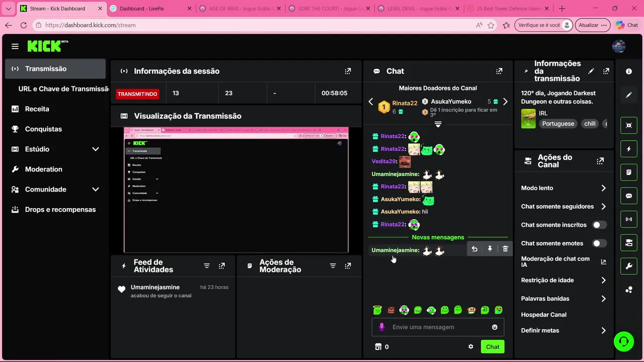This screenshot has height=362, width=644.
Task: Click the Atualizar browser button
Action: (592, 25)
